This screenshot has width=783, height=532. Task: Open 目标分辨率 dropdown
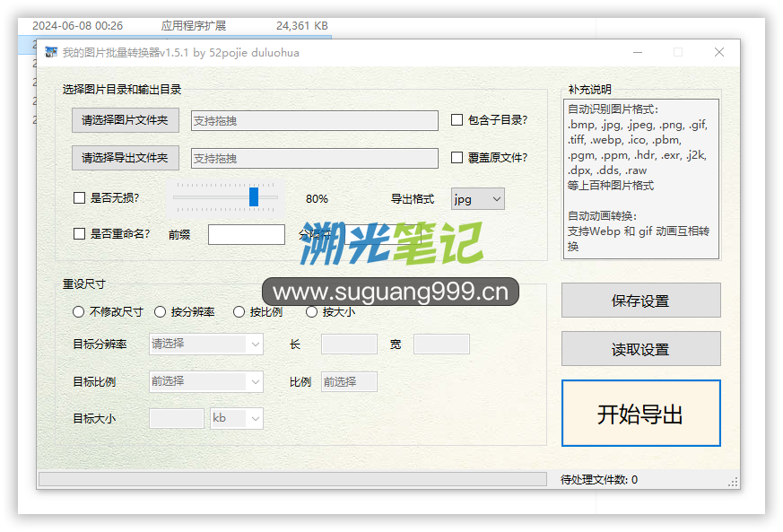point(206,344)
